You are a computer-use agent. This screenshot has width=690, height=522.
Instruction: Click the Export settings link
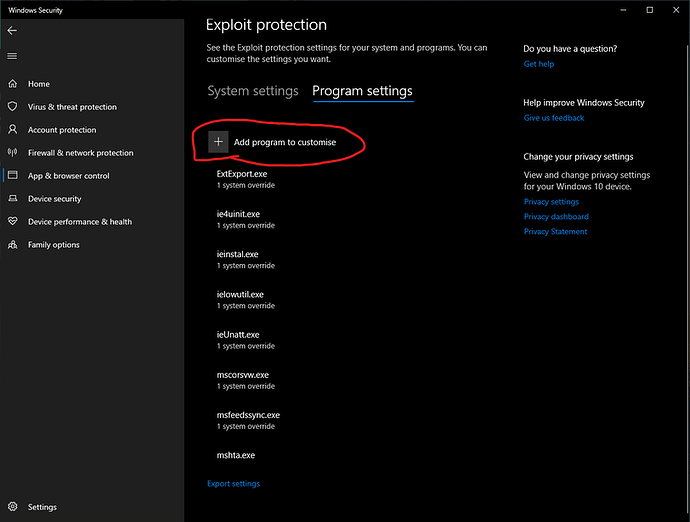pos(233,484)
